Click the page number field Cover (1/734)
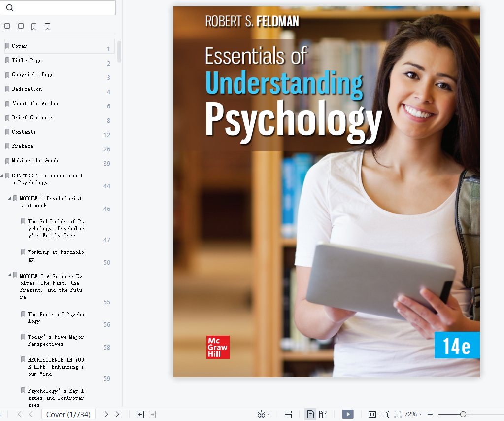504x421 pixels. (x=68, y=414)
